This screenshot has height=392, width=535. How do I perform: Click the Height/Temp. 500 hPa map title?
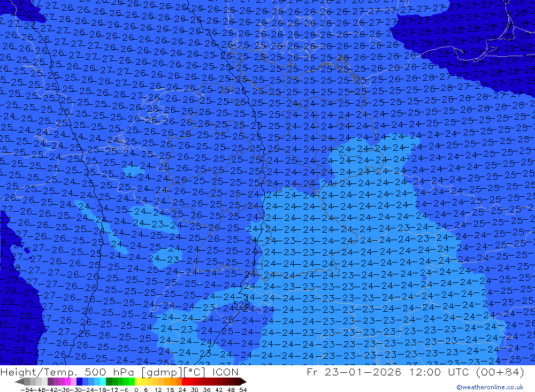coord(119,372)
